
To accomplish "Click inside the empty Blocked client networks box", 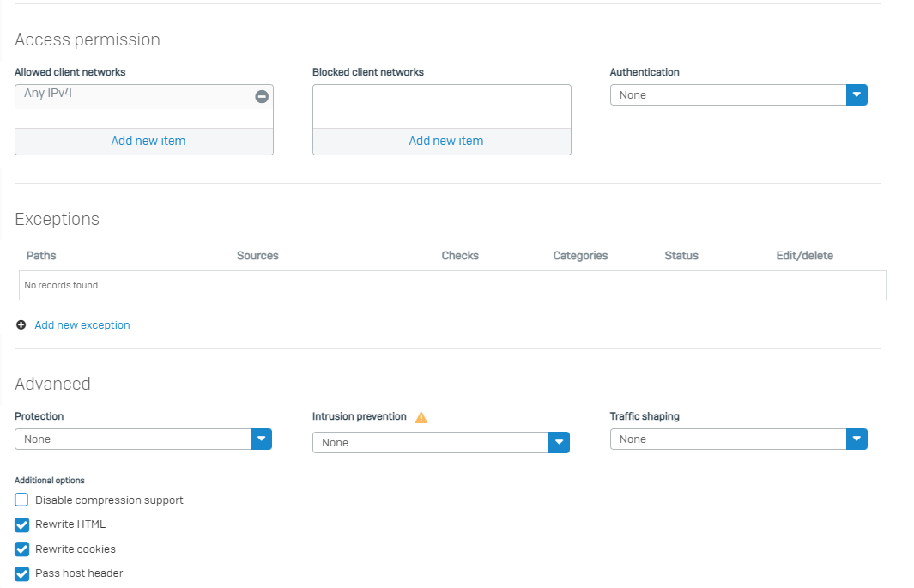I will [x=441, y=106].
